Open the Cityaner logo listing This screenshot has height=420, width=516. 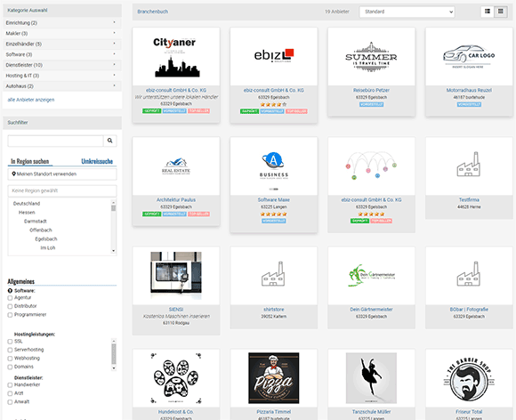[x=176, y=57]
